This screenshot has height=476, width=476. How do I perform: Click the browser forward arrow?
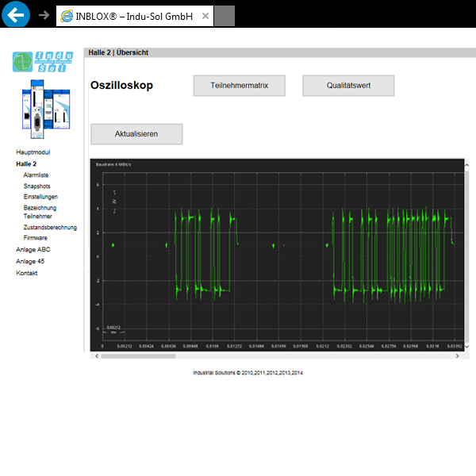pyautogui.click(x=44, y=15)
